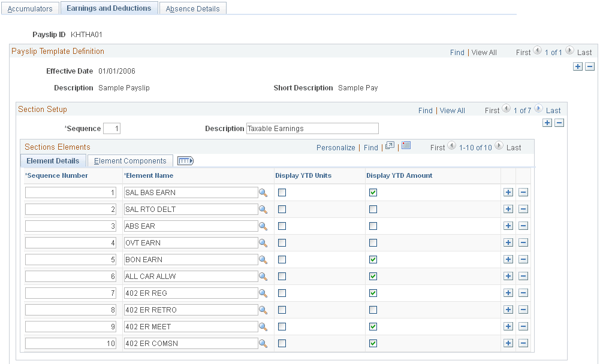This screenshot has height=364, width=600.
Task: Show all columns beside Element Components tab
Action: [x=185, y=160]
